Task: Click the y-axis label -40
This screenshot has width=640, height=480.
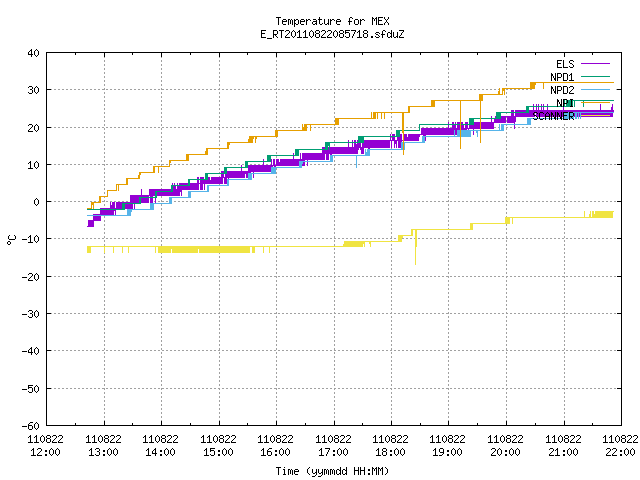Action: (x=31, y=351)
